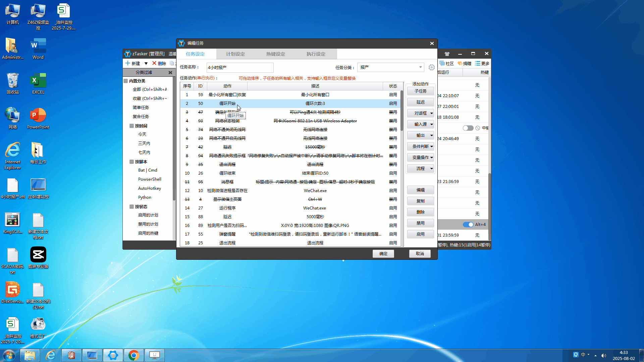644x362 pixels.
Task: Select the 检测微信进程是否存在 action row
Action: [290, 191]
